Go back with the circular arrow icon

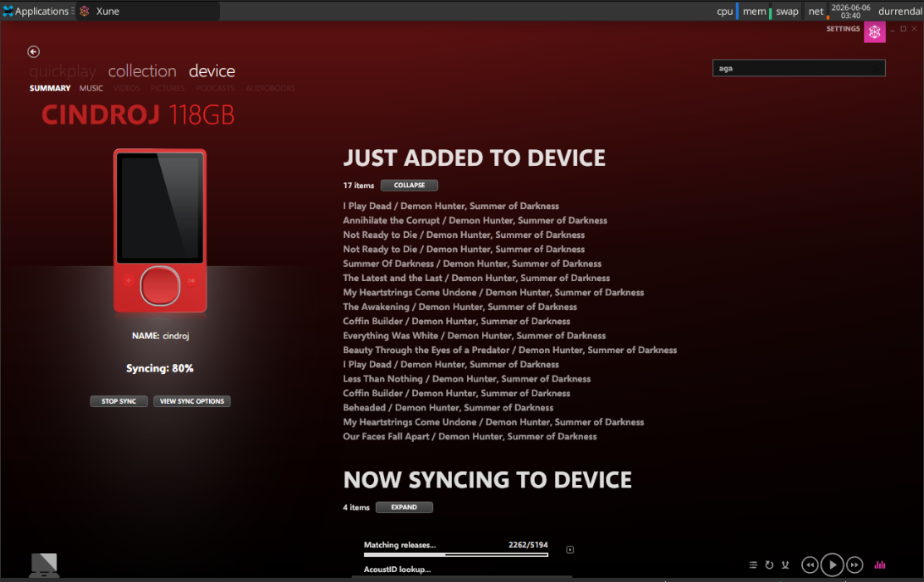pos(33,52)
